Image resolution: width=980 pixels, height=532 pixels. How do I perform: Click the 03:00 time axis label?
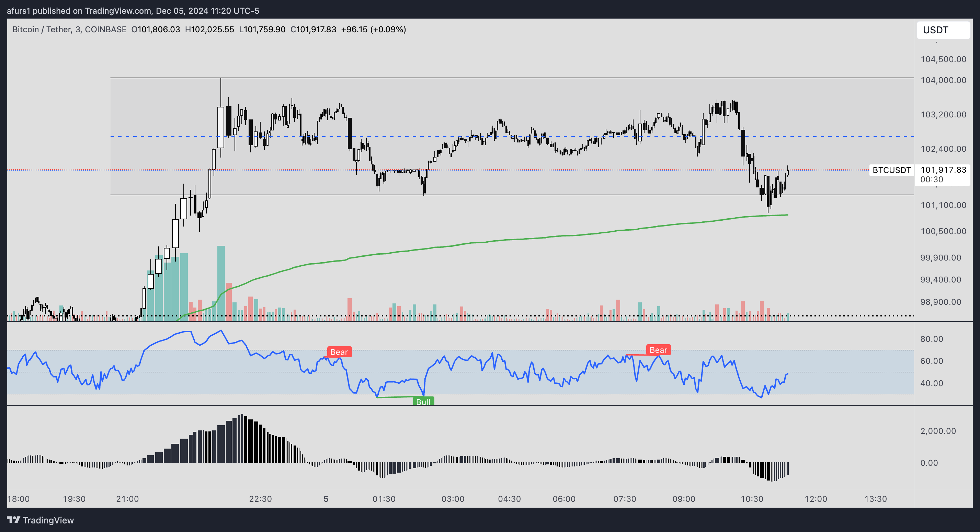click(453, 499)
